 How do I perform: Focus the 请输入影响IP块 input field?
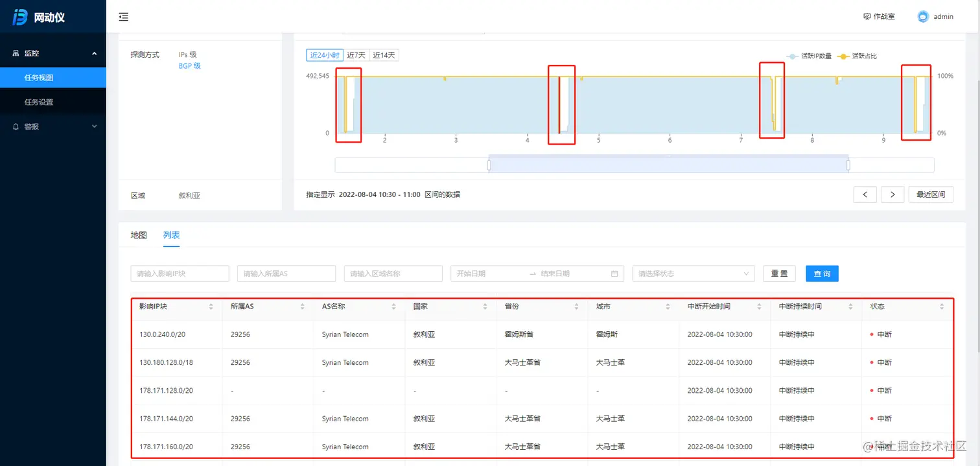180,274
